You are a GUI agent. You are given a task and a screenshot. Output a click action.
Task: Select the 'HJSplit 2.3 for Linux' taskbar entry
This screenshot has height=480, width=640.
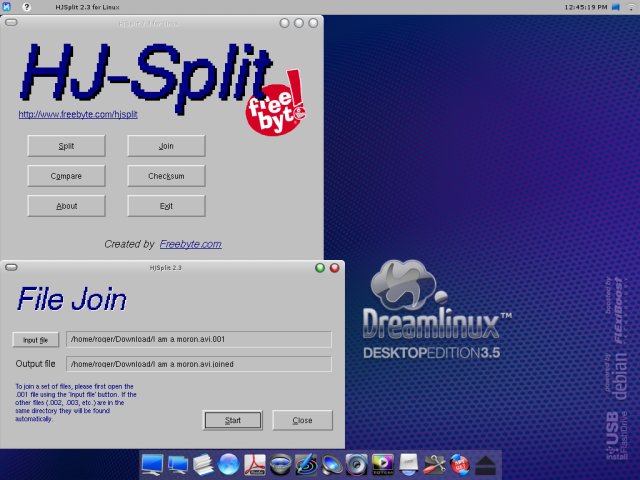click(x=87, y=7)
